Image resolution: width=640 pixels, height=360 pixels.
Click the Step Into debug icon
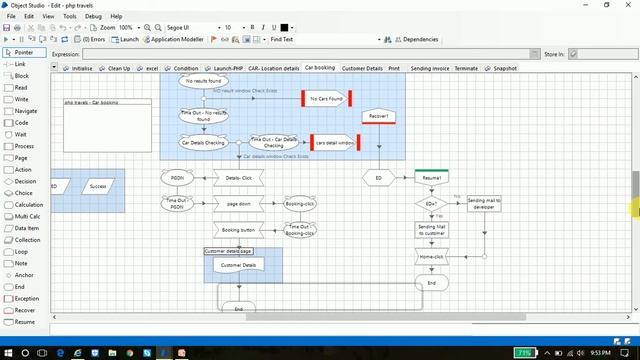point(32,40)
